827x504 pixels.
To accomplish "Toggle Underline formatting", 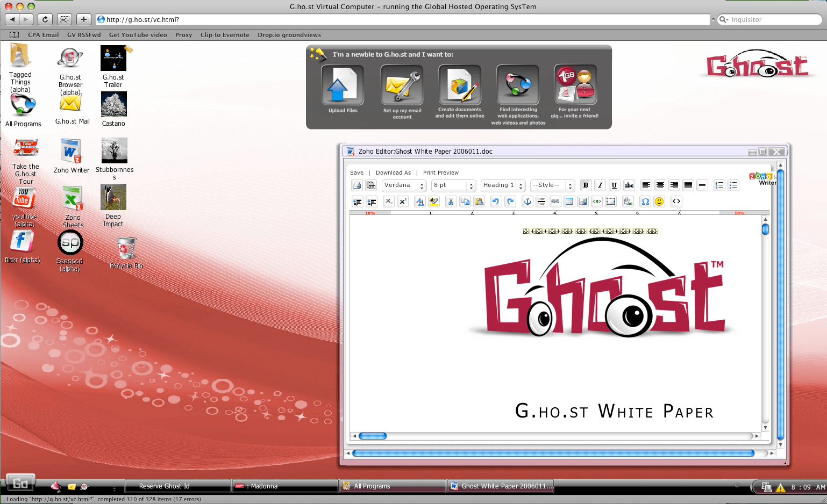I will 614,185.
